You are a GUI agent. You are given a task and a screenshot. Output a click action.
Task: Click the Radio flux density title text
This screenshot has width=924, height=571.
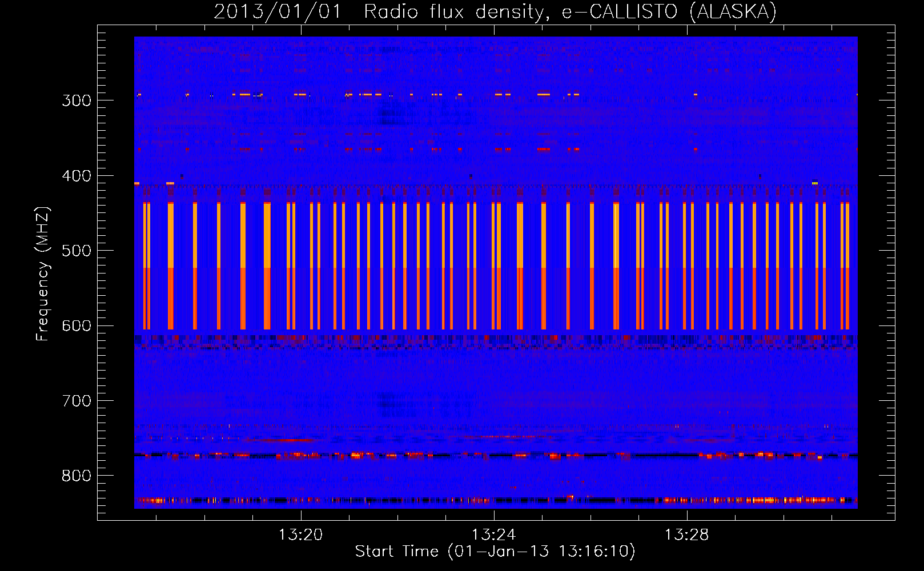pos(457,11)
